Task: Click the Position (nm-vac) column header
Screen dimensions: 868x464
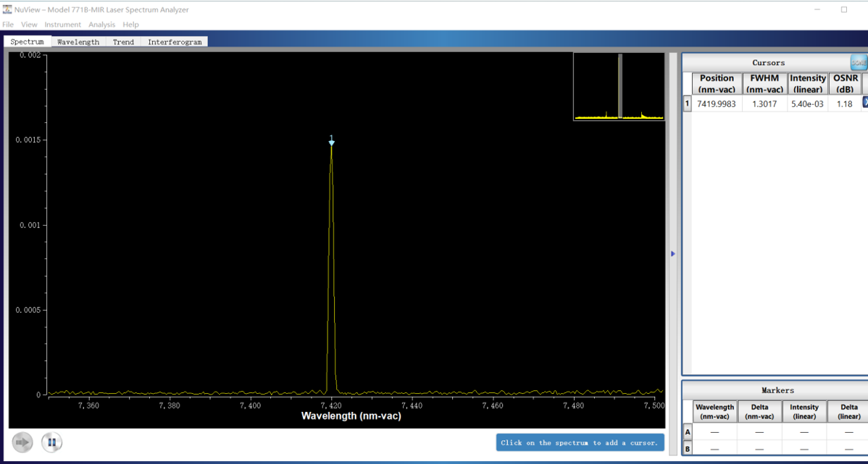Action: click(x=717, y=83)
